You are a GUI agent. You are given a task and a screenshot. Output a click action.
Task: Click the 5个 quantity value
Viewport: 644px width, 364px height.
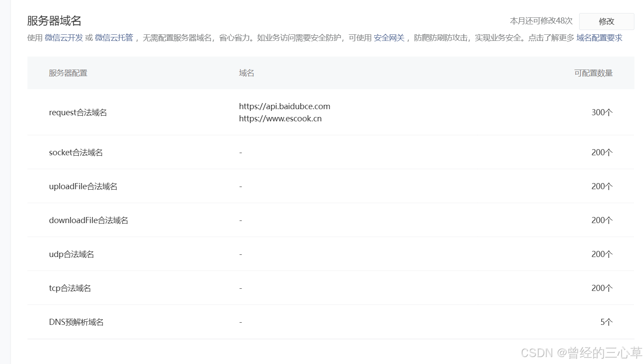click(x=606, y=322)
